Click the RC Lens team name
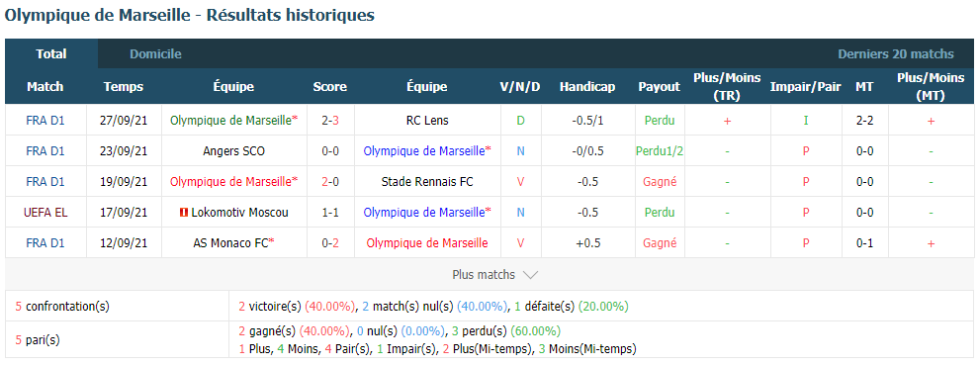 pyautogui.click(x=427, y=121)
